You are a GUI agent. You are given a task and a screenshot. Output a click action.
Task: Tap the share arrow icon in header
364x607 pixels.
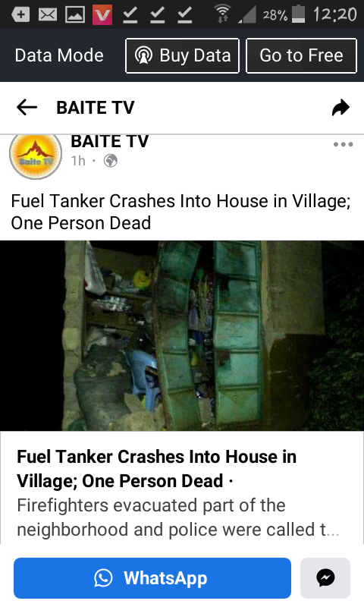pos(340,108)
